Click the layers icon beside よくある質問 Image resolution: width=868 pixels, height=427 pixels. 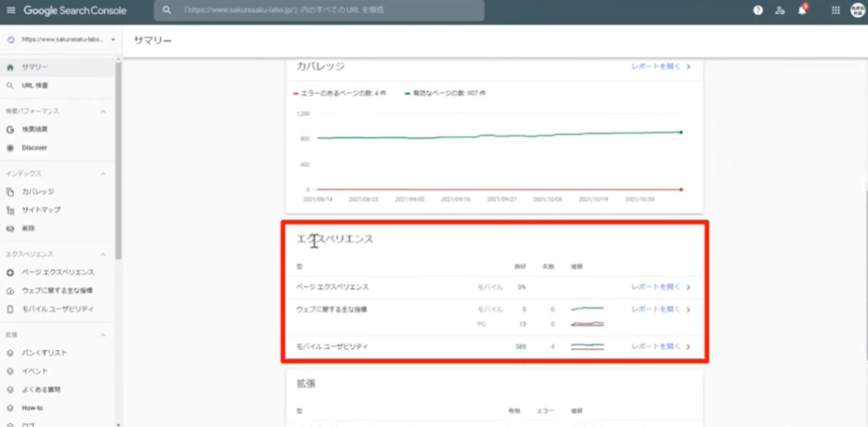(x=10, y=390)
